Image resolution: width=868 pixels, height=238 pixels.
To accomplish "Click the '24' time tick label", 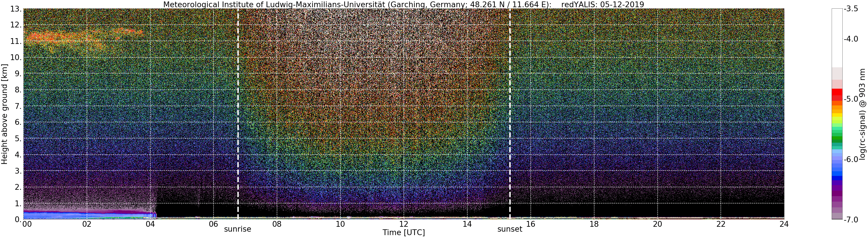I will (784, 224).
